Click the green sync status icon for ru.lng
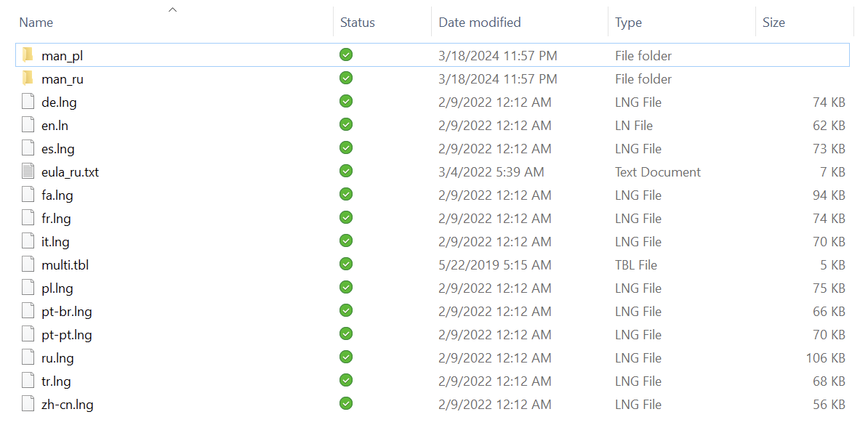The height and width of the screenshot is (433, 868). coord(346,357)
